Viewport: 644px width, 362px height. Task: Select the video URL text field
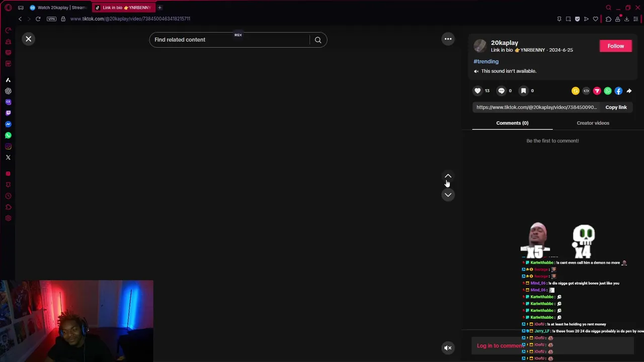pyautogui.click(x=536, y=107)
